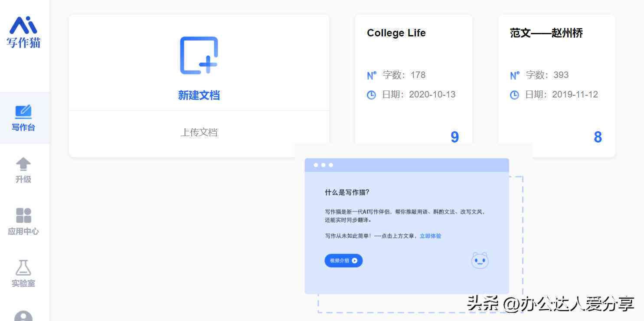The image size is (644, 321).
Task: Open the College Life document card
Action: (413, 79)
